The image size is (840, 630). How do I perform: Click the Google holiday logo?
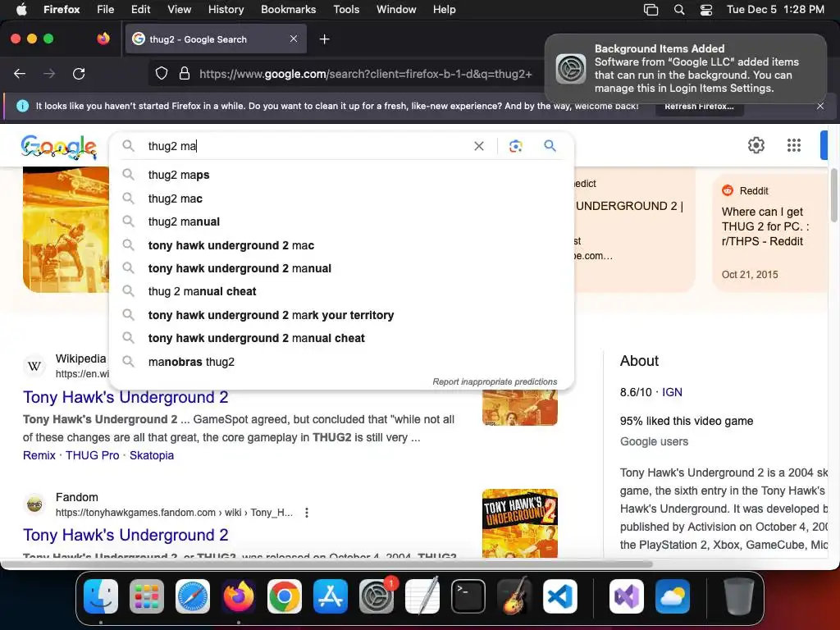59,148
